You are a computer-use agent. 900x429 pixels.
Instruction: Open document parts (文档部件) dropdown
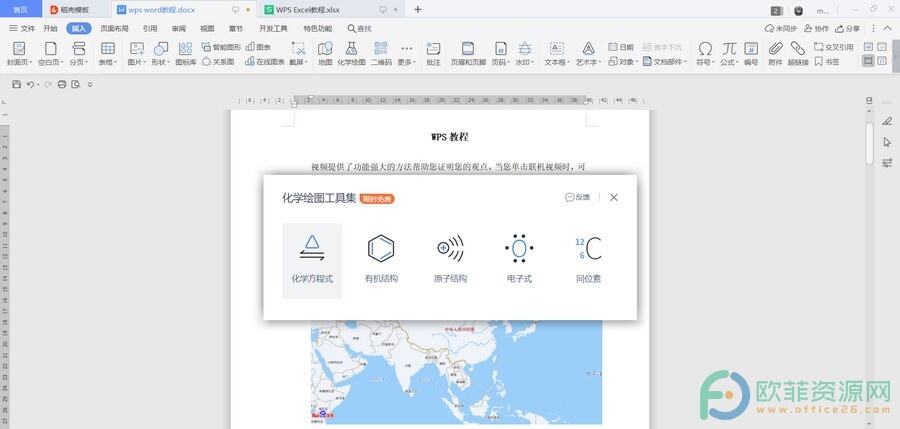[665, 61]
